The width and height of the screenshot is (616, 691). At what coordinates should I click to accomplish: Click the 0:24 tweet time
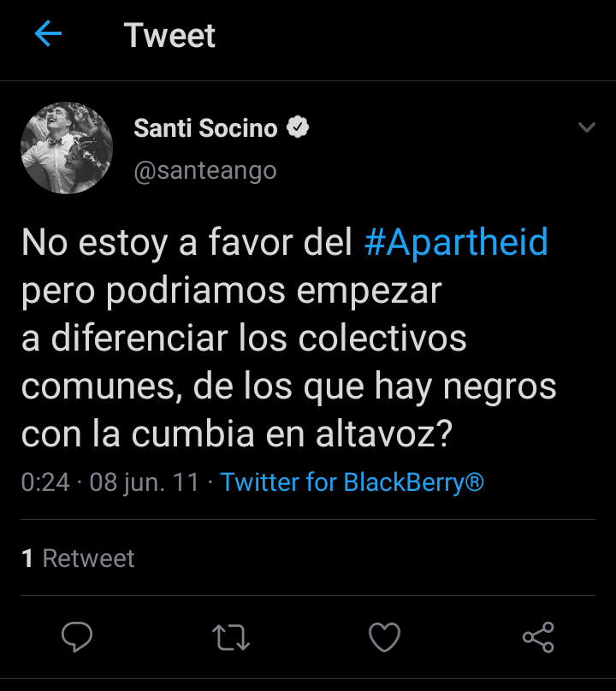(44, 482)
